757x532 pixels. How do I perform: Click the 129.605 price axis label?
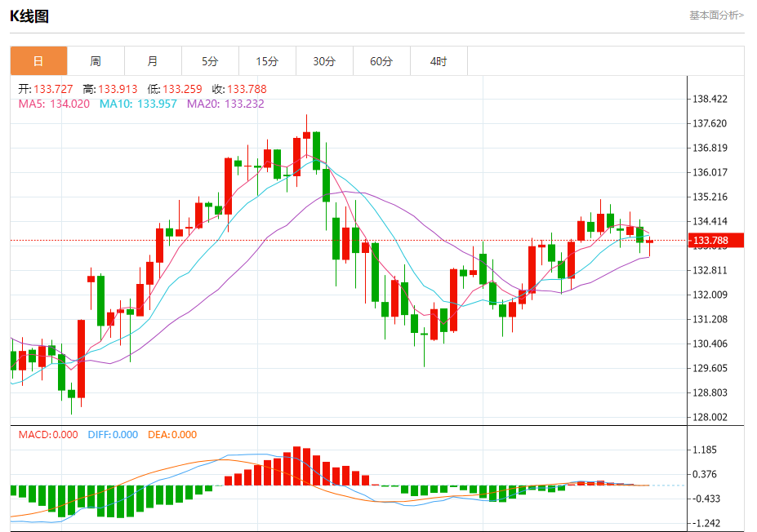[x=710, y=368]
